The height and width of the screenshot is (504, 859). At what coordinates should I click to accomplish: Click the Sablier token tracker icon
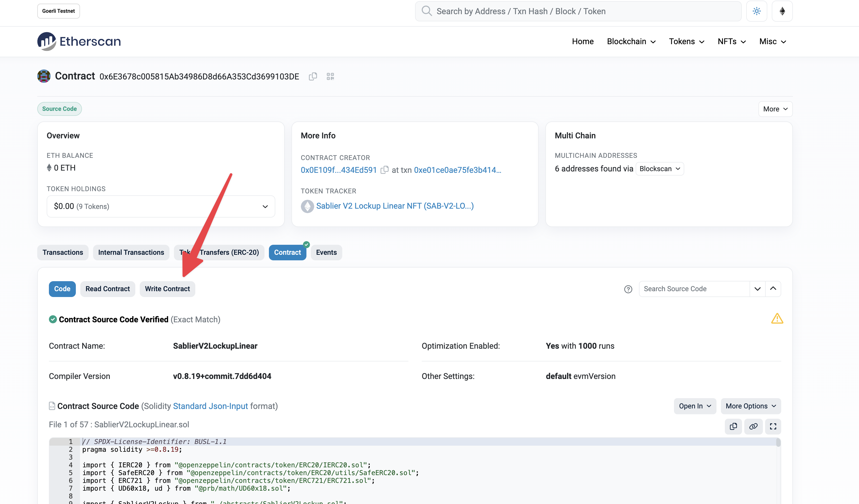coord(307,206)
